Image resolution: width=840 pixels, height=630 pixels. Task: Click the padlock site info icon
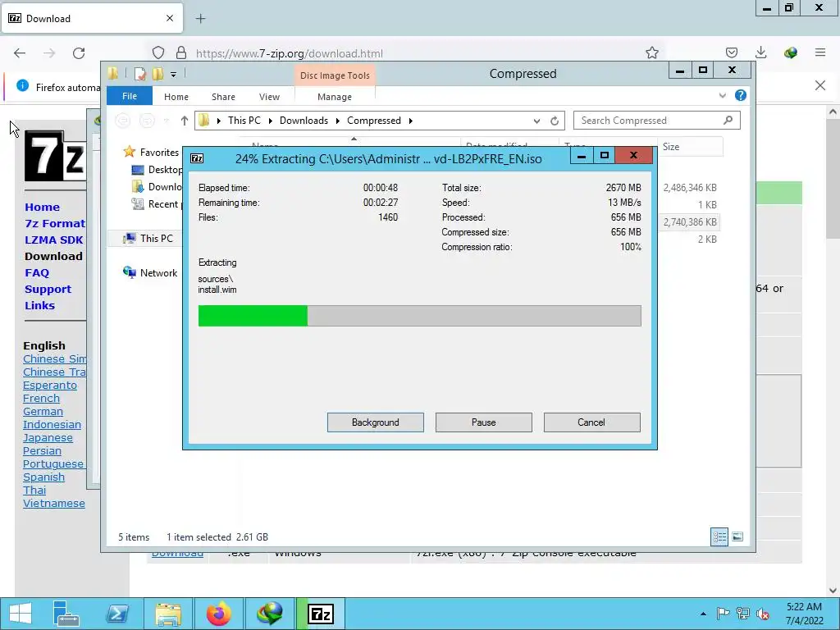[x=181, y=52]
